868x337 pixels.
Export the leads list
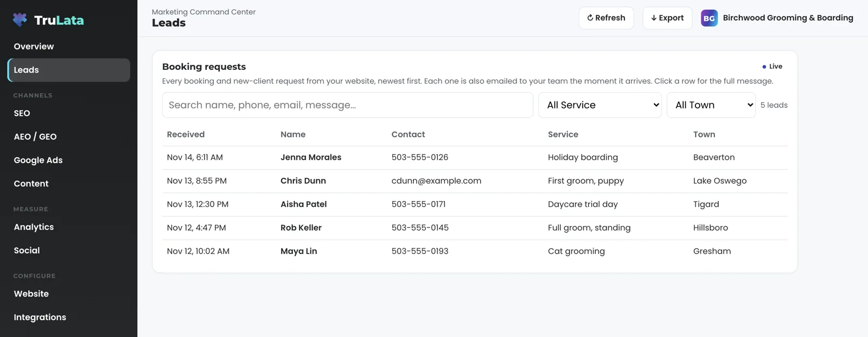667,18
